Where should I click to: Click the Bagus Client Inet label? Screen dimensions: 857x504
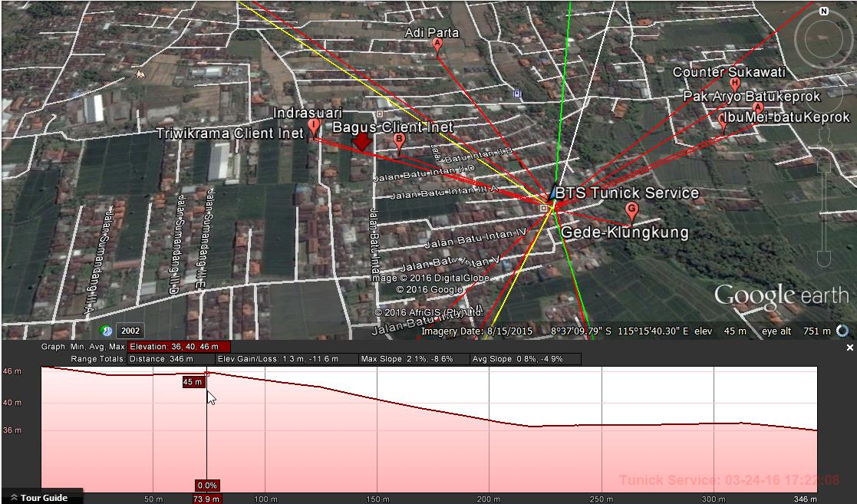pos(393,127)
